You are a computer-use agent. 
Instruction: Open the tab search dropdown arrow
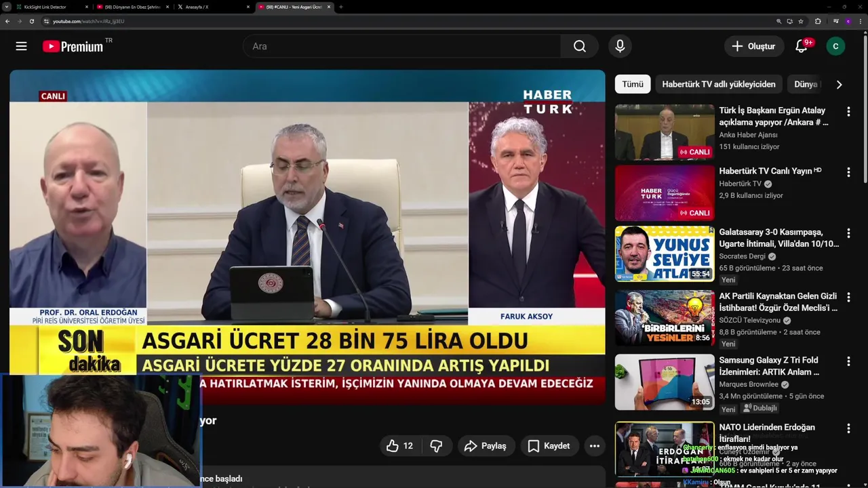(x=6, y=7)
